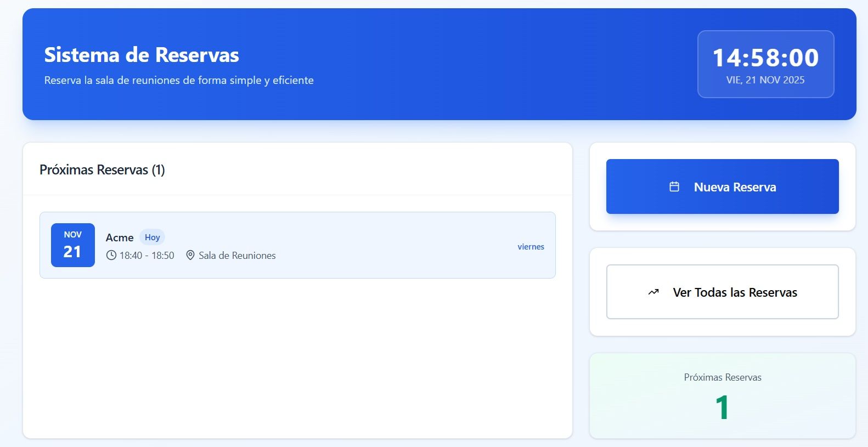Screen dimensions: 868x447
Task: Click the reservation name Acme
Action: point(120,237)
